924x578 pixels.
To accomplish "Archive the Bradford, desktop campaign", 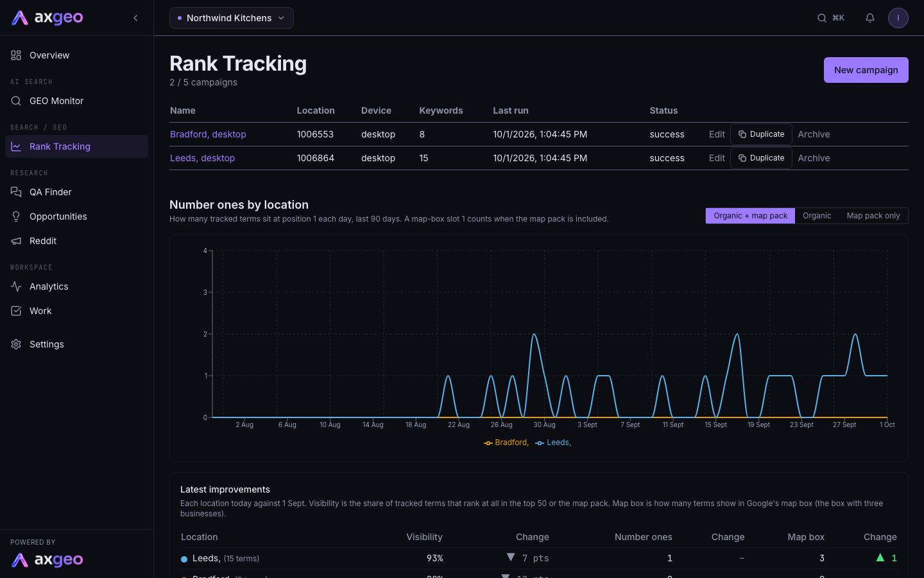I will point(814,134).
